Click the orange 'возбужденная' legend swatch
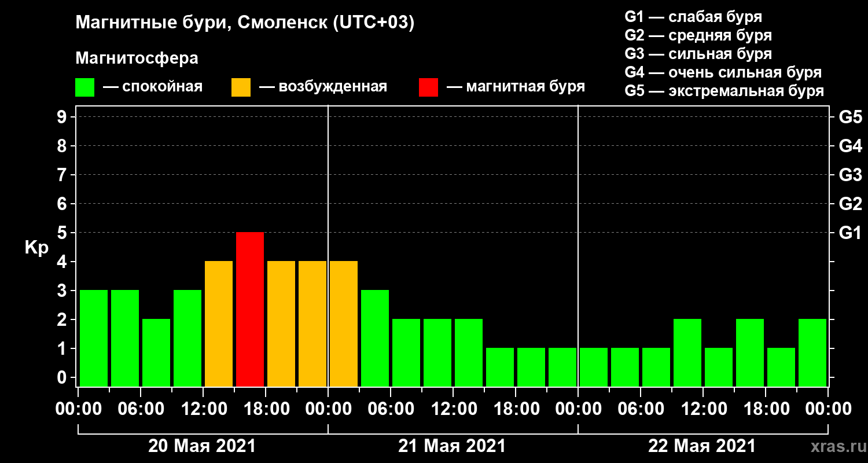Screen dimensions: 868x463 click(x=241, y=87)
